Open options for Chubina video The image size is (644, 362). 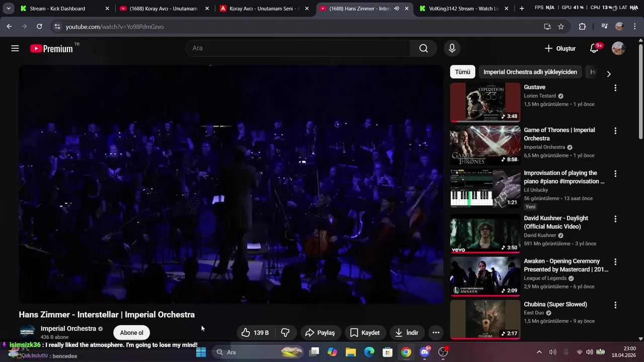[x=615, y=305]
